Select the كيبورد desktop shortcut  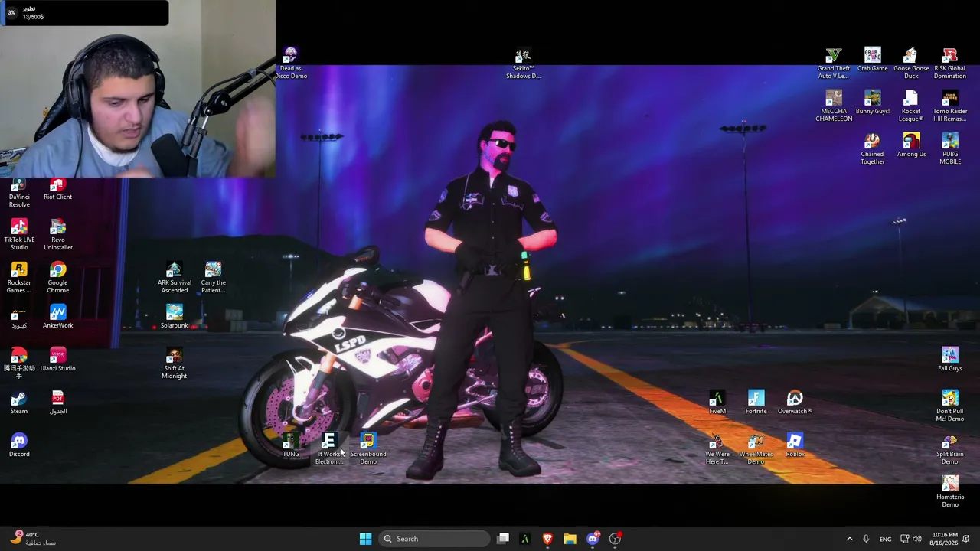click(19, 317)
